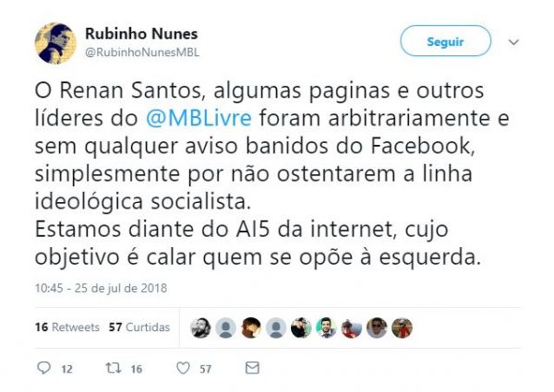Send tweet via envelope message icon
The image size is (554, 392).
[x=252, y=368]
